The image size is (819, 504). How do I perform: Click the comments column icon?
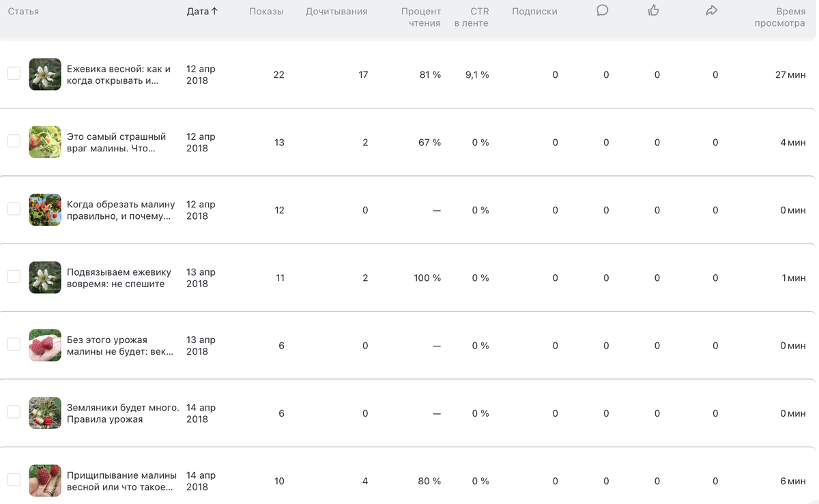coord(602,10)
